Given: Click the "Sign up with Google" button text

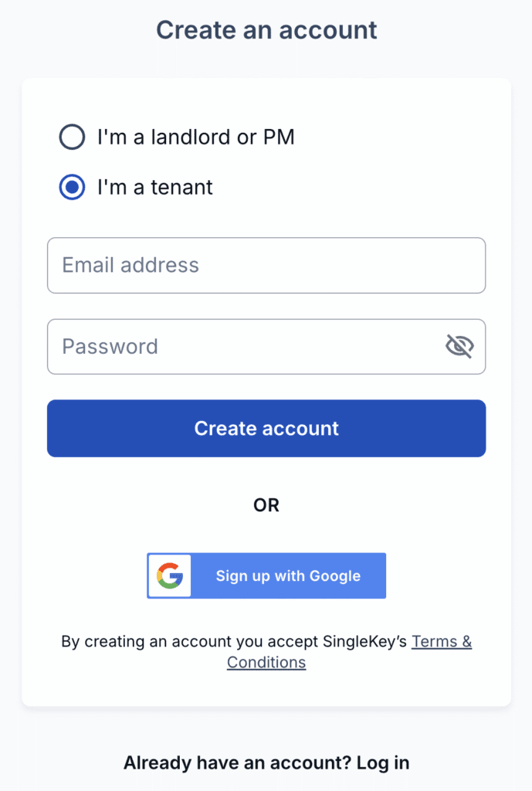Looking at the screenshot, I should click(x=288, y=576).
